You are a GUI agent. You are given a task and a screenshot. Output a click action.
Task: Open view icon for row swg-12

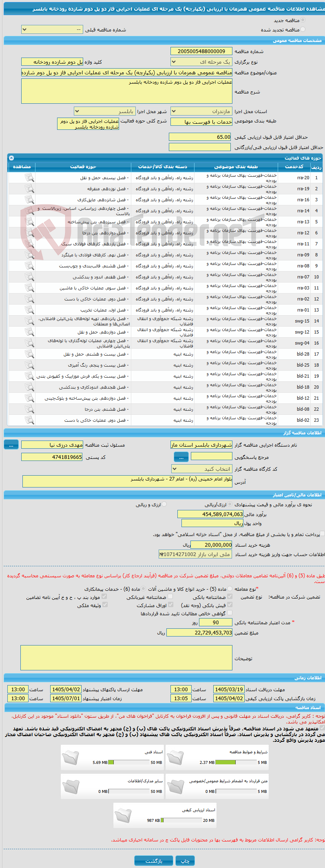(29, 332)
